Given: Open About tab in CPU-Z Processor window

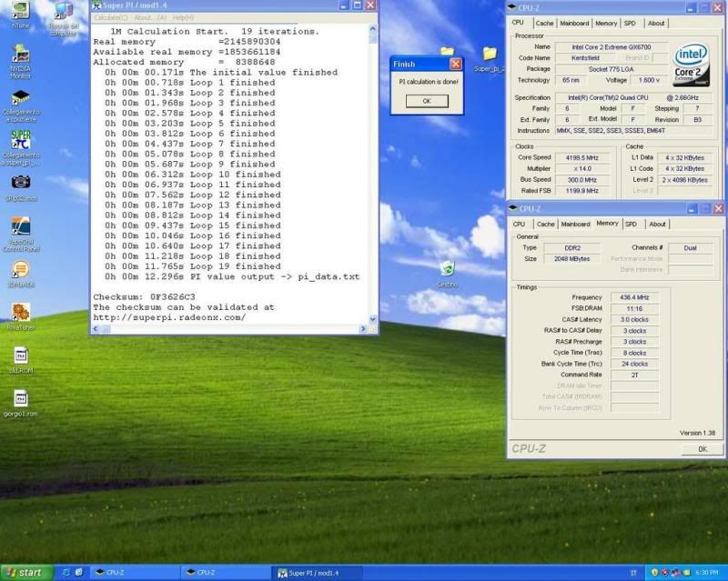Looking at the screenshot, I should point(656,24).
